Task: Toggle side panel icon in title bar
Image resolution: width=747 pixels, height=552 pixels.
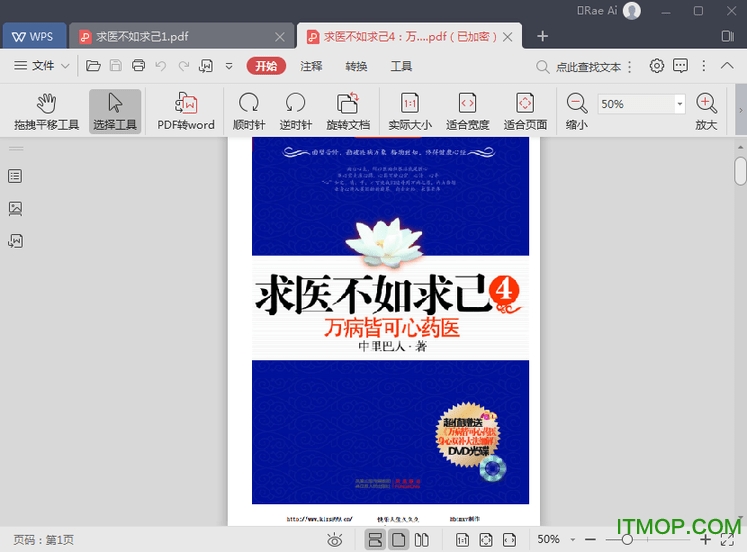Action: [727, 36]
